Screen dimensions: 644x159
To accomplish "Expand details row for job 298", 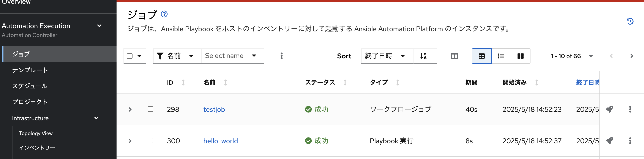I will tap(130, 109).
